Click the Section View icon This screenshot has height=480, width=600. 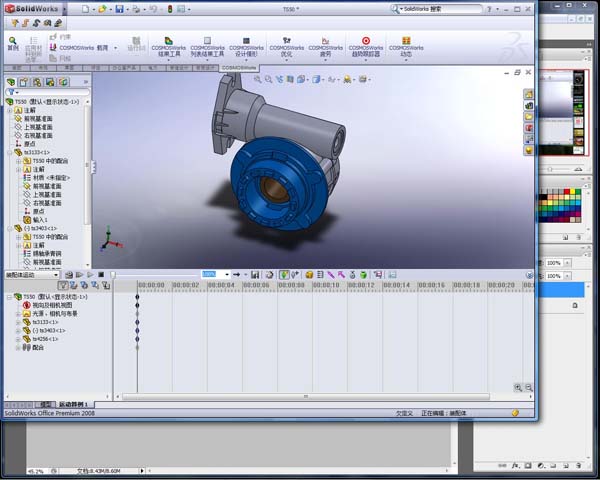tap(290, 79)
